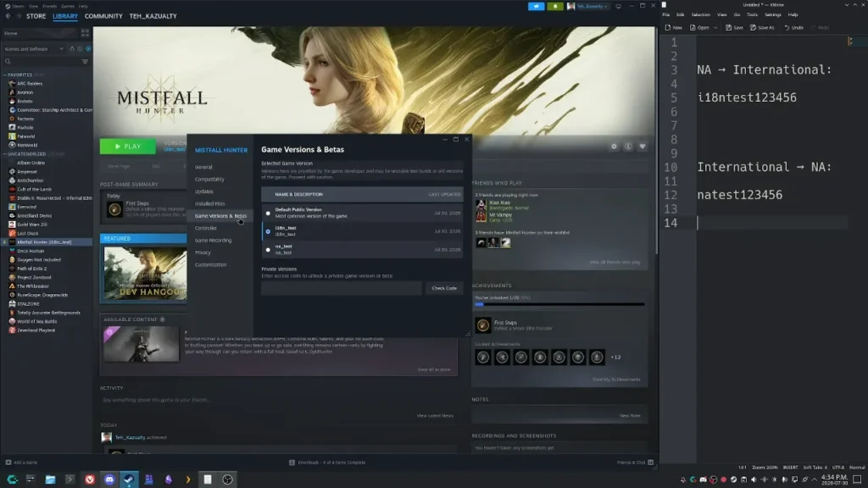The height and width of the screenshot is (488, 868).
Task: Open Downloads status in Steam footer
Action: 327,463
